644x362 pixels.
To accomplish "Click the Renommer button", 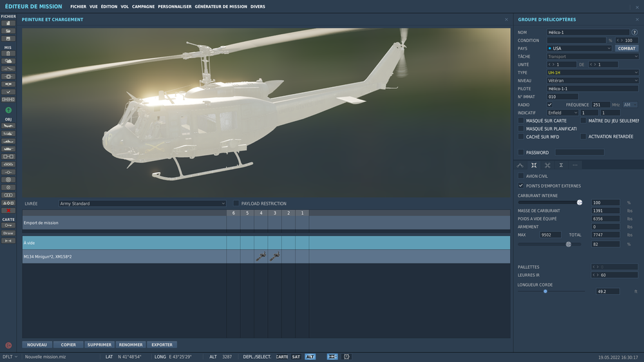I will (x=131, y=345).
